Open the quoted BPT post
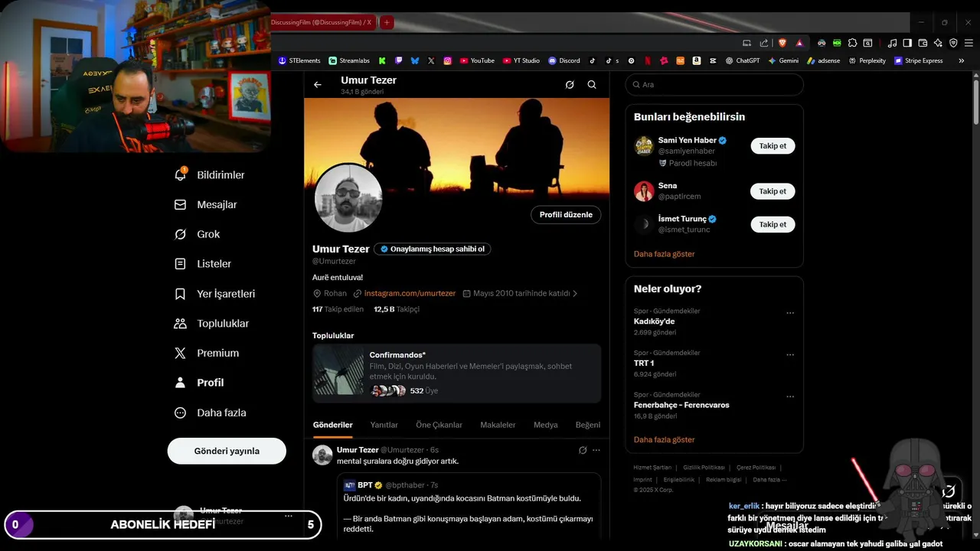 coord(469,507)
